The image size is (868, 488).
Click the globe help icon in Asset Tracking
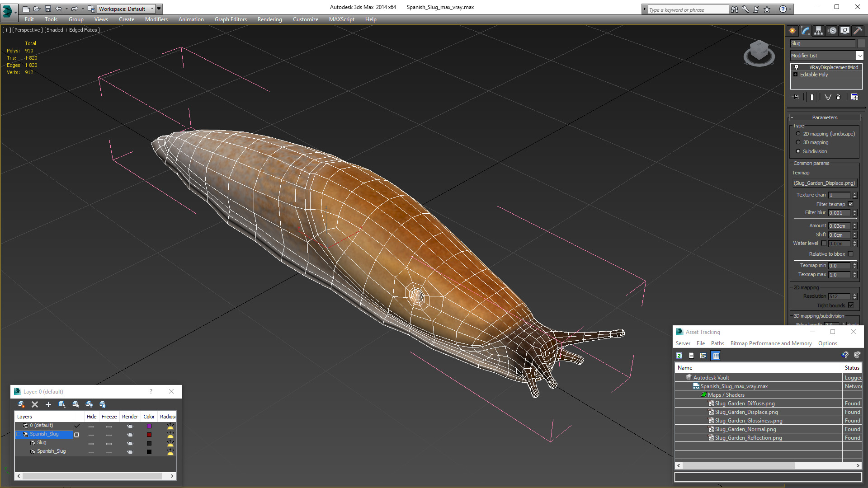pos(845,355)
